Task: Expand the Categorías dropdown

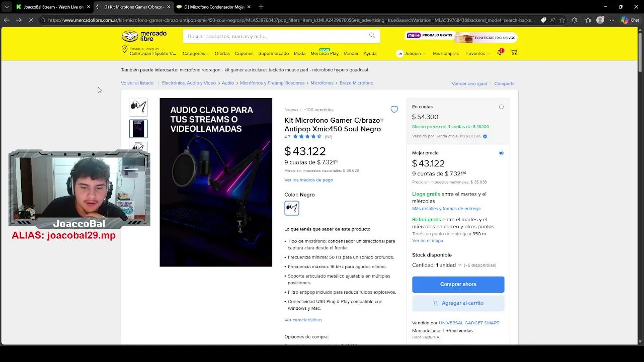Action: pos(195,53)
